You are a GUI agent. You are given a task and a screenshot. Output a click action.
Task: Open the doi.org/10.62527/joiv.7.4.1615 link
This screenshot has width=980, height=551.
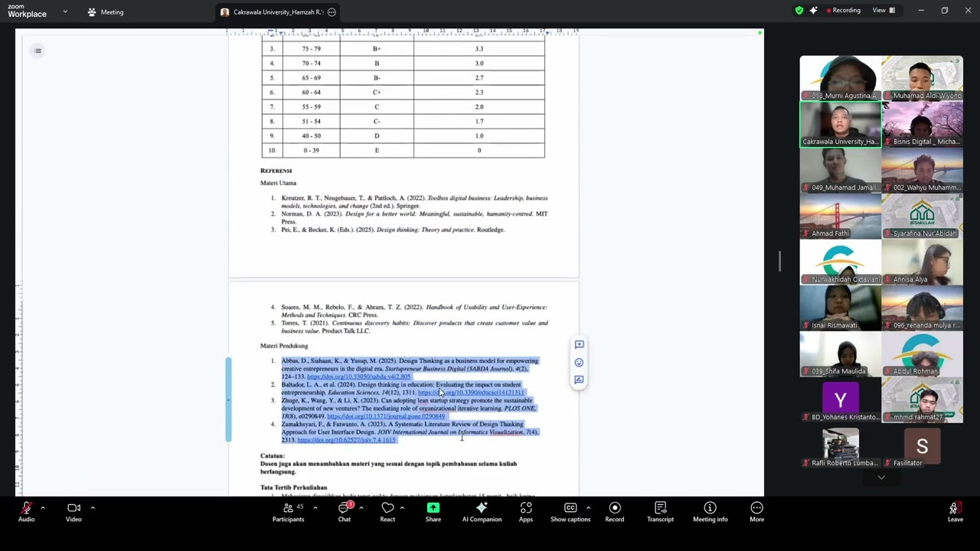click(346, 440)
